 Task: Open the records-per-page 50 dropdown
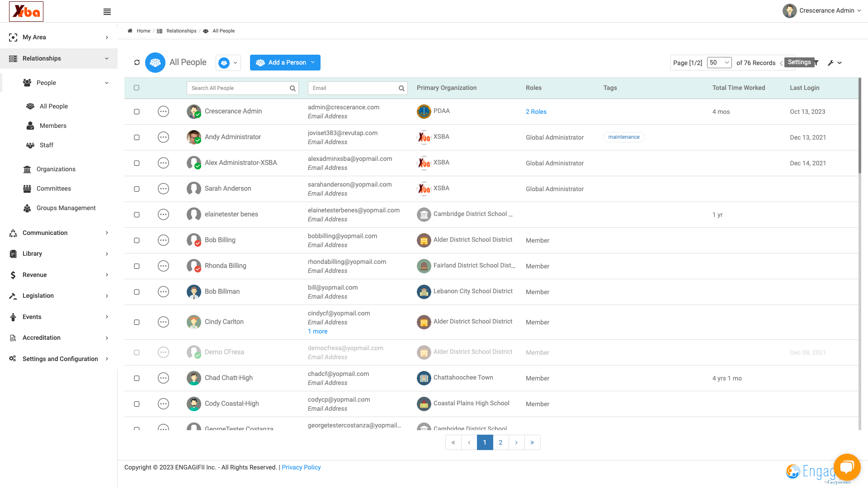click(719, 62)
